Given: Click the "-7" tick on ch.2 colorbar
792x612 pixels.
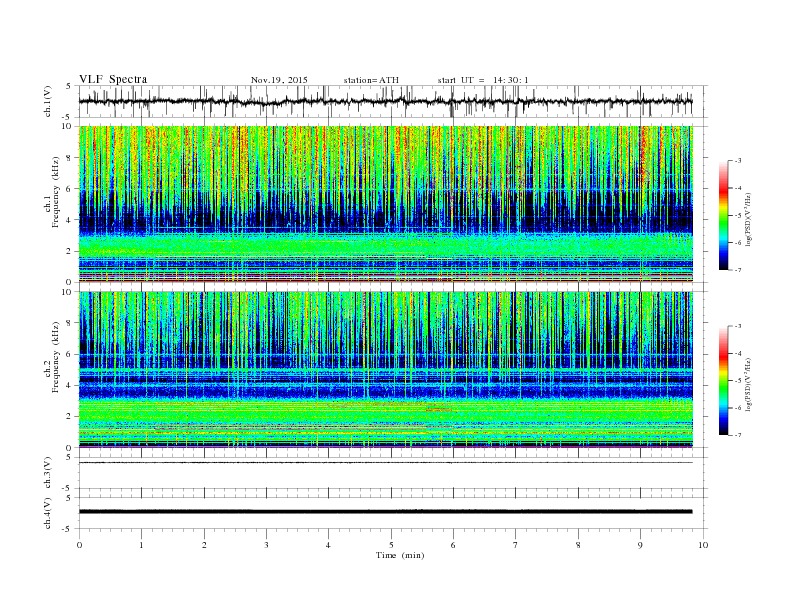Looking at the screenshot, I should [737, 435].
